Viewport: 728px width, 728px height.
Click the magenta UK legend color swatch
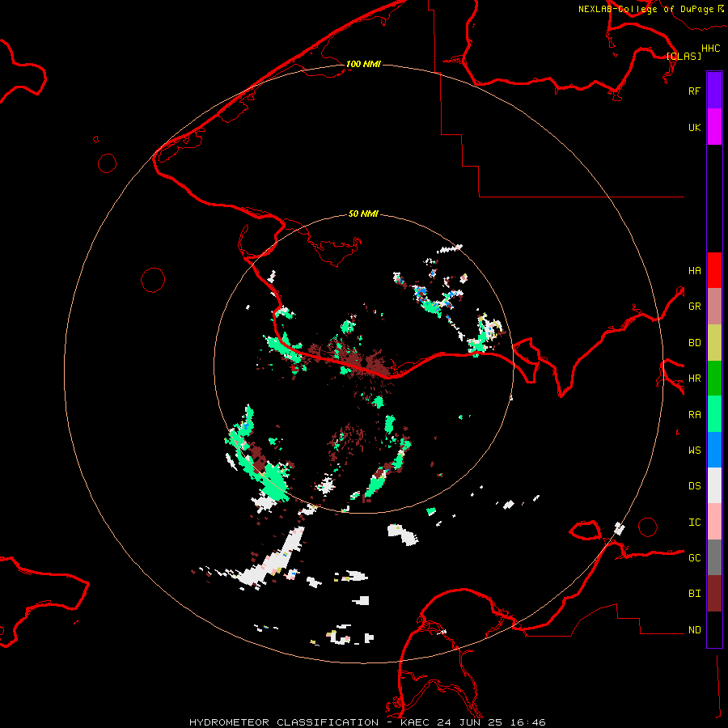click(x=714, y=127)
